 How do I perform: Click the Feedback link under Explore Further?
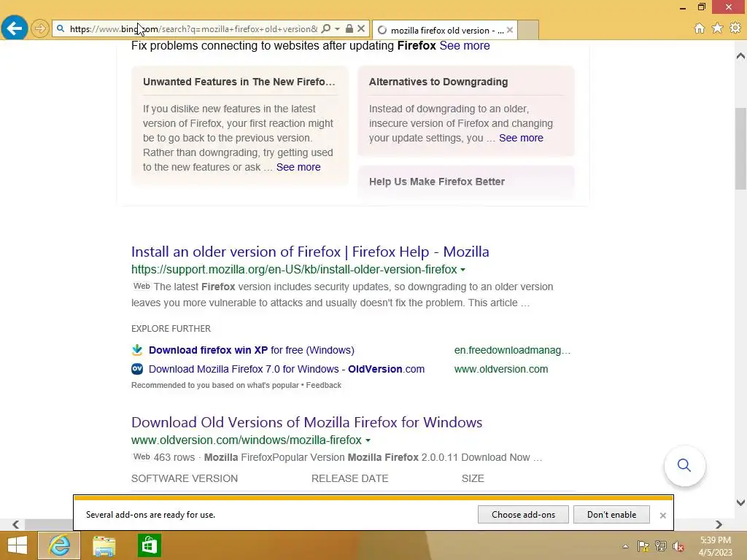[323, 385]
